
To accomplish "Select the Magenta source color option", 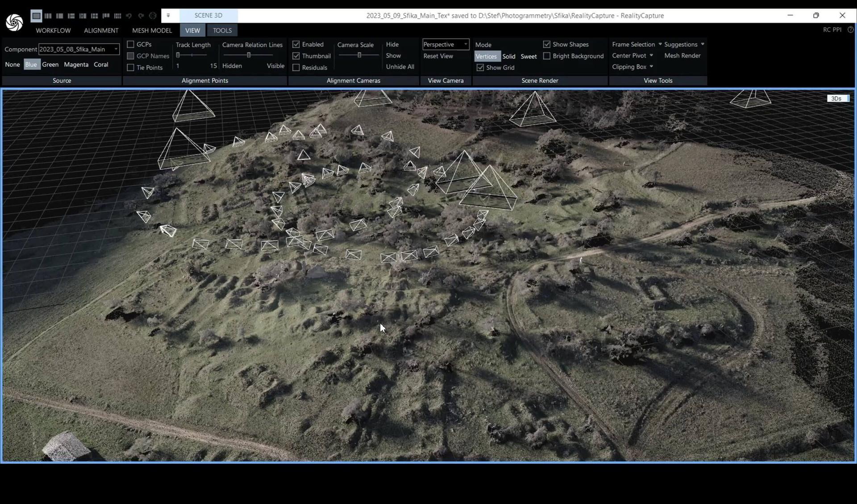I will click(x=76, y=64).
